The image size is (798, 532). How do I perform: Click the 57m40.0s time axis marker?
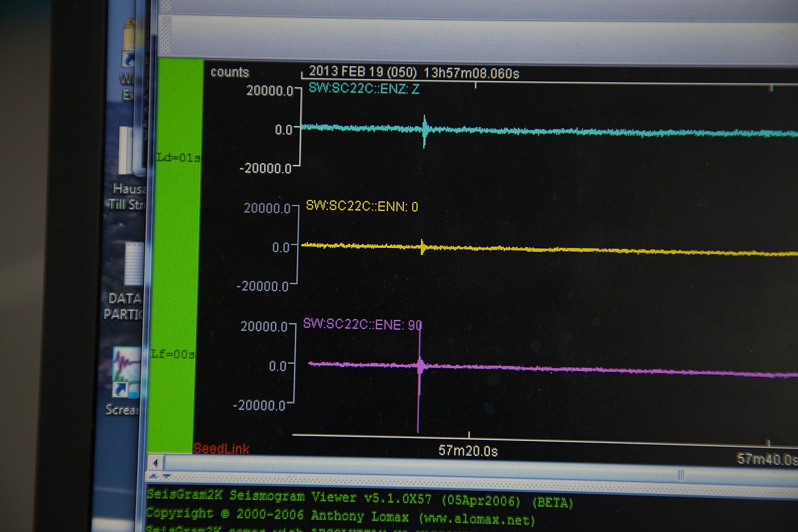pos(767,459)
